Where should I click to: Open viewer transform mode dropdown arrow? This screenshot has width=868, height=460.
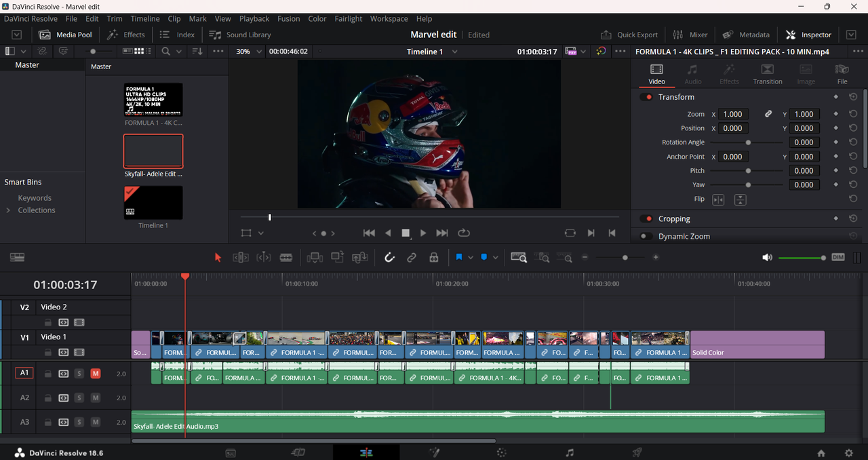pyautogui.click(x=261, y=233)
